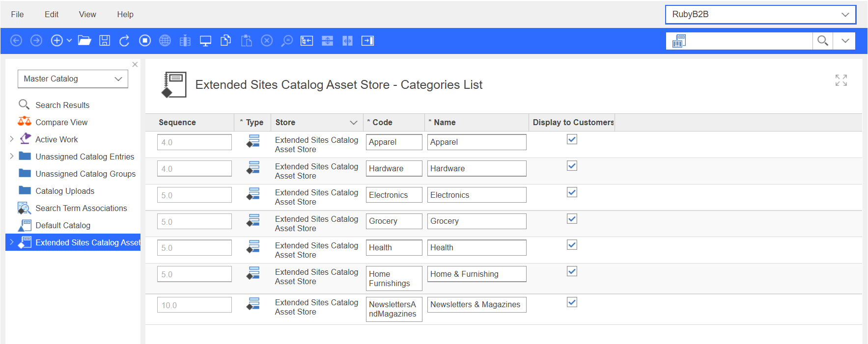This screenshot has width=868, height=344.
Task: Open the advanced search options dropdown arrow
Action: tap(845, 41)
